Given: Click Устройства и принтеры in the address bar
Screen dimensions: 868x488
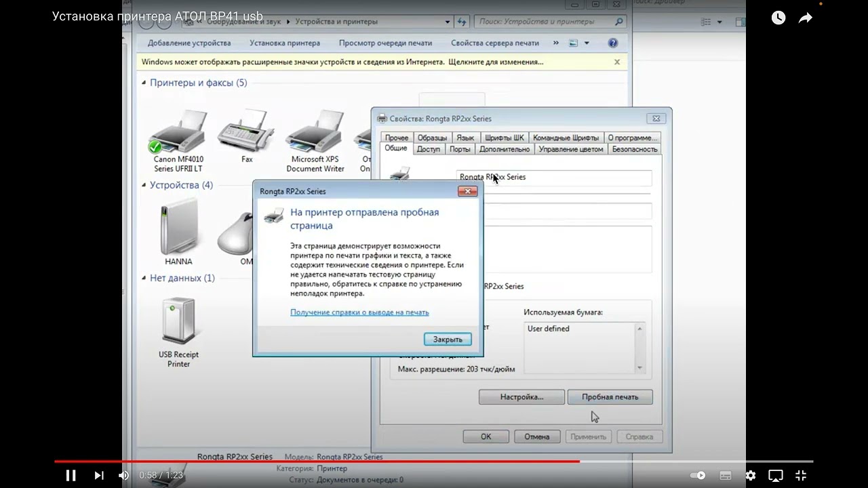Looking at the screenshot, I should (336, 22).
